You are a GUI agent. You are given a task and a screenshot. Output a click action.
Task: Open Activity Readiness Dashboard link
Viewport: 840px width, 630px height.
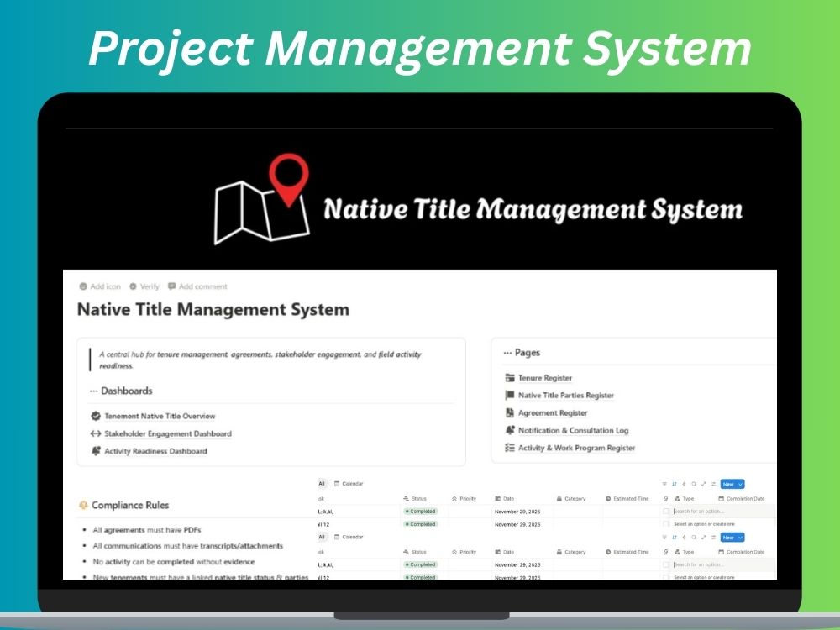tap(155, 451)
